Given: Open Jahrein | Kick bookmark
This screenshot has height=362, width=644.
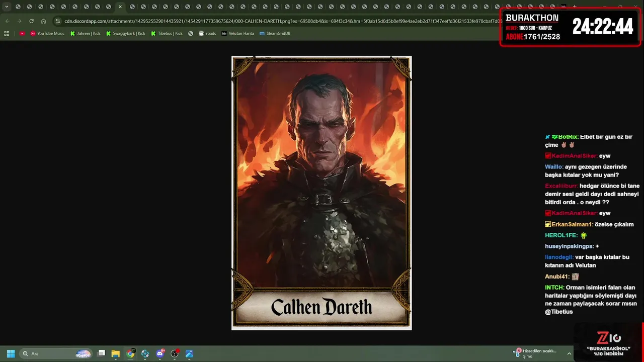Looking at the screenshot, I should (x=85, y=33).
